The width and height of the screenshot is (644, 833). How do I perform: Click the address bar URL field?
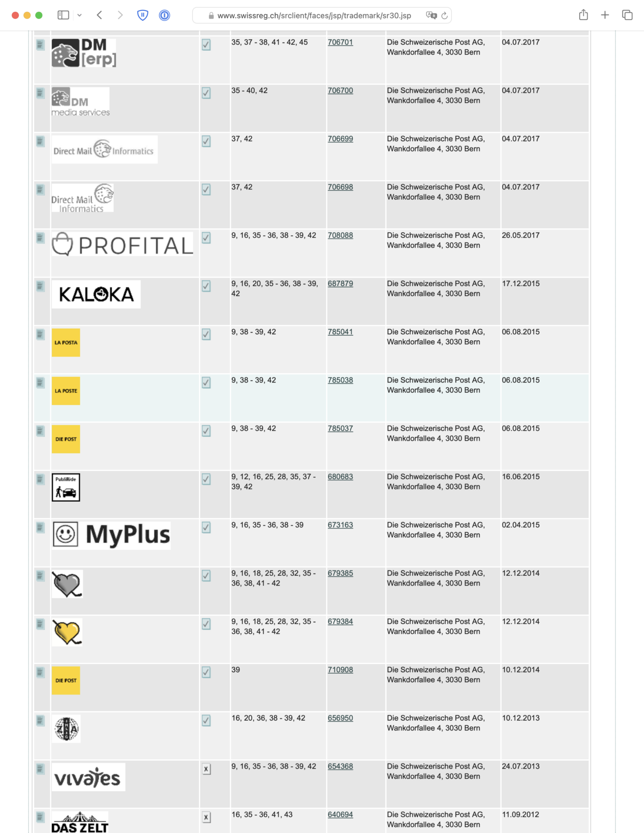tap(314, 16)
